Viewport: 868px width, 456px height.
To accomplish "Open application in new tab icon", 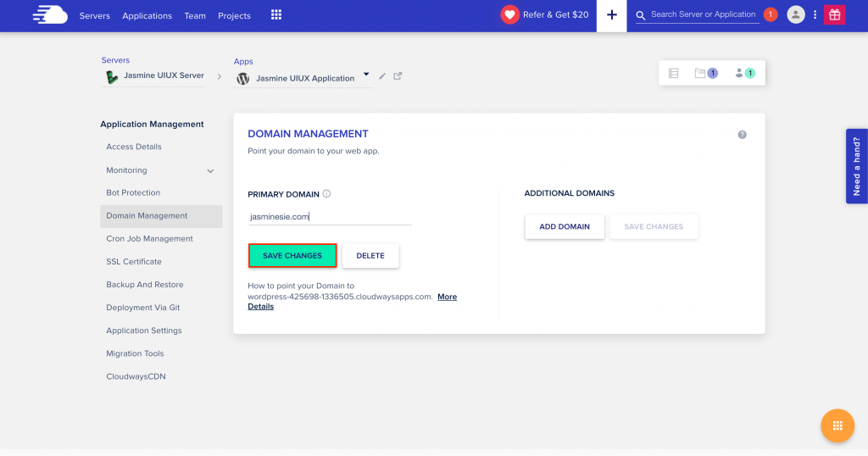I will [x=398, y=76].
